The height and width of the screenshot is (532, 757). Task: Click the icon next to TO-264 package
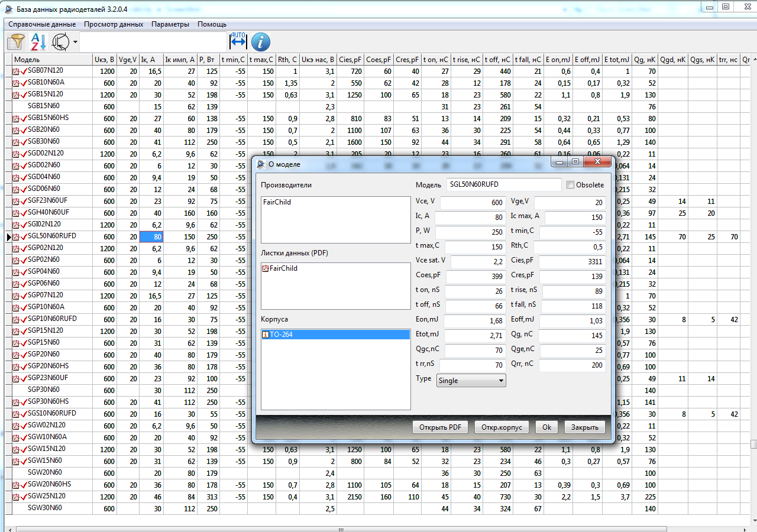pyautogui.click(x=266, y=335)
